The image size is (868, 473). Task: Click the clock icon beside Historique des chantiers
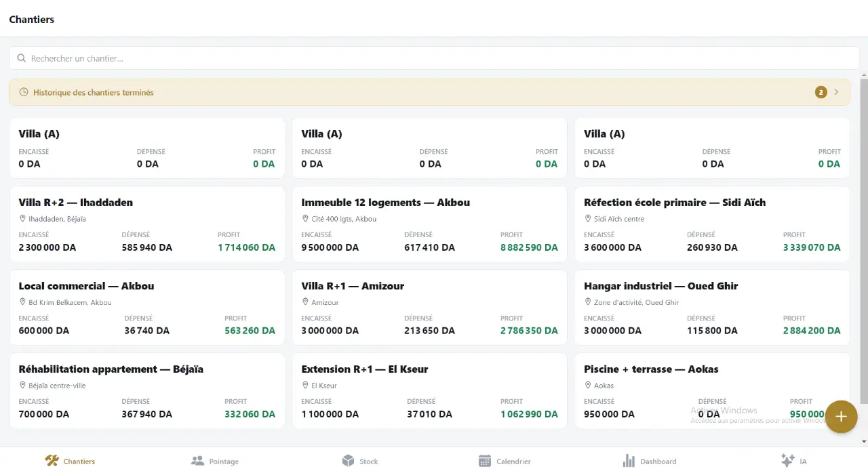[24, 92]
